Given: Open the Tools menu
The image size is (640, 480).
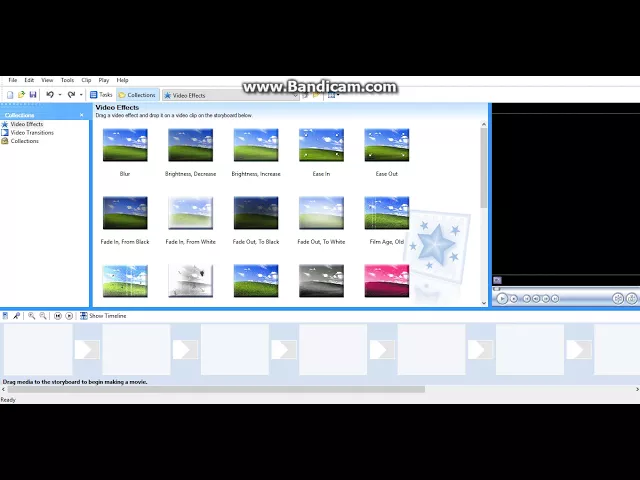Looking at the screenshot, I should tap(67, 80).
